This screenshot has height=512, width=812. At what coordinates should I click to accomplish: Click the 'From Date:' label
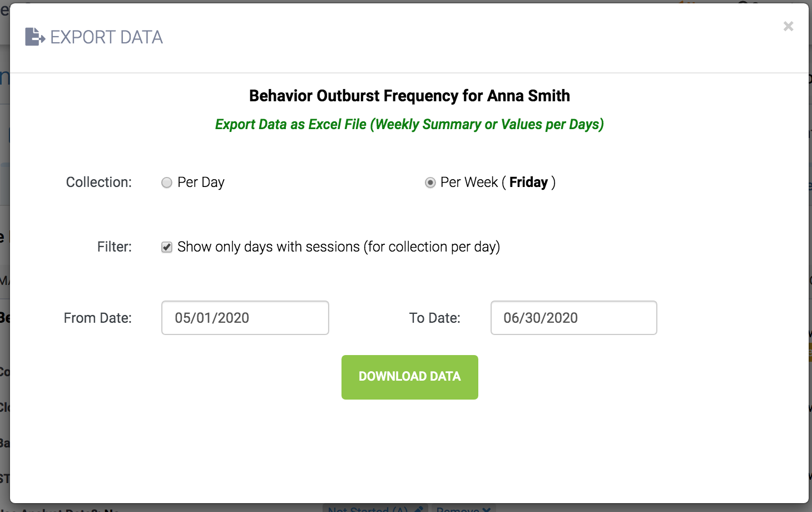coord(97,318)
